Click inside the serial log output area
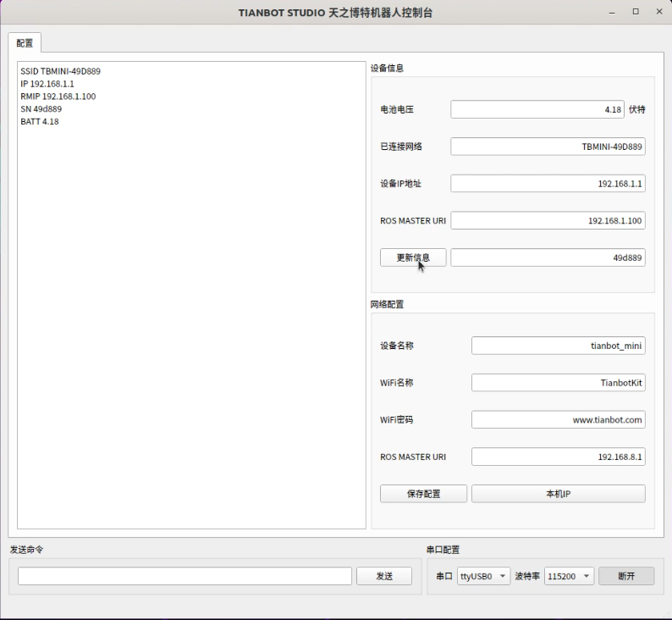Screen dimensions: 672x620 191,322
